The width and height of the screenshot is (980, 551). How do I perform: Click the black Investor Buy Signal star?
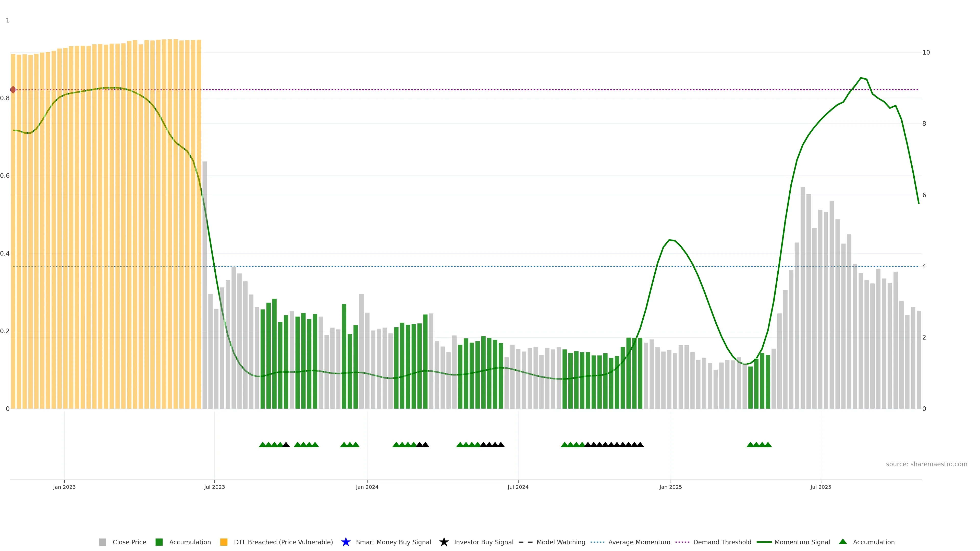[444, 542]
